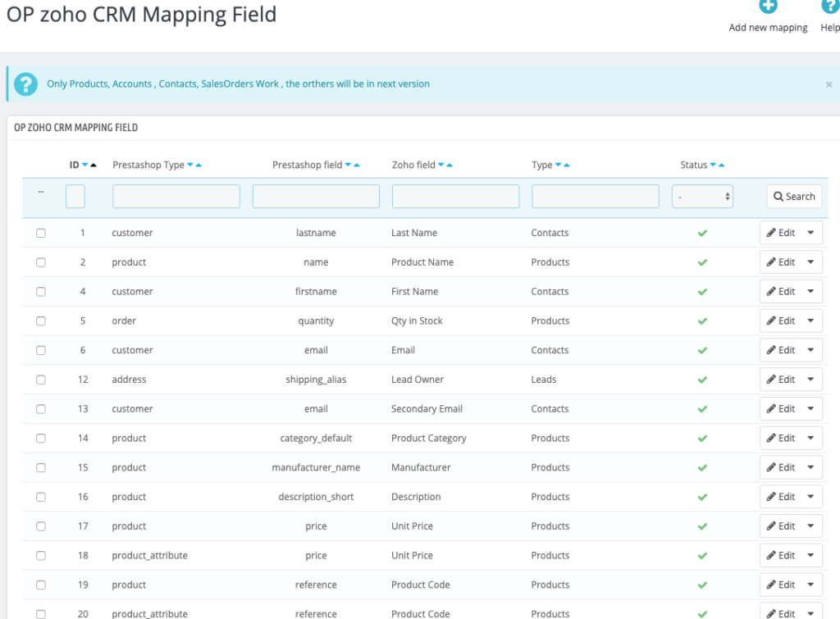Click the 'Qty in Stock' cell
This screenshot has width=840, height=619.
click(417, 321)
